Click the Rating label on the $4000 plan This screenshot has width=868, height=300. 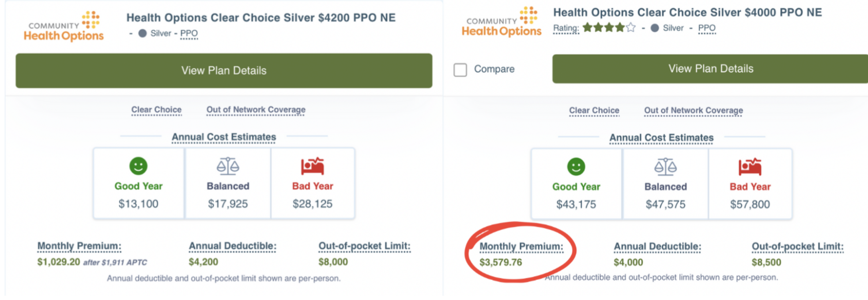tap(566, 28)
